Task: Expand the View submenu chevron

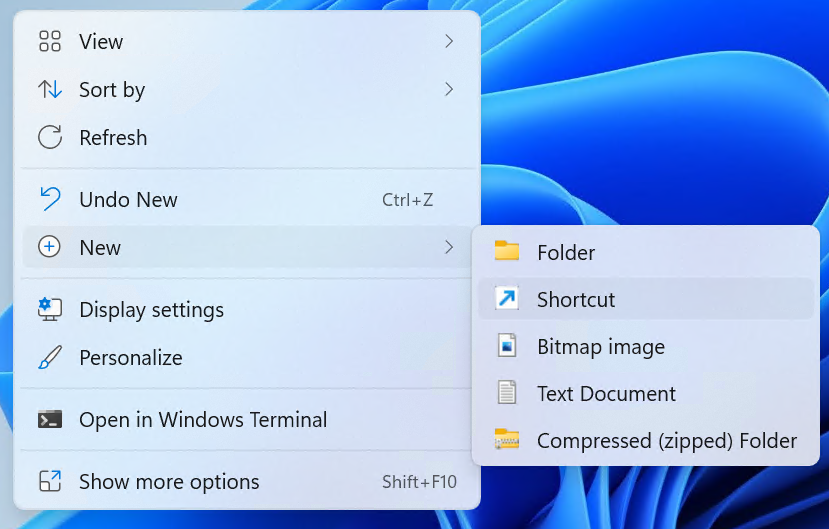Action: pyautogui.click(x=449, y=42)
